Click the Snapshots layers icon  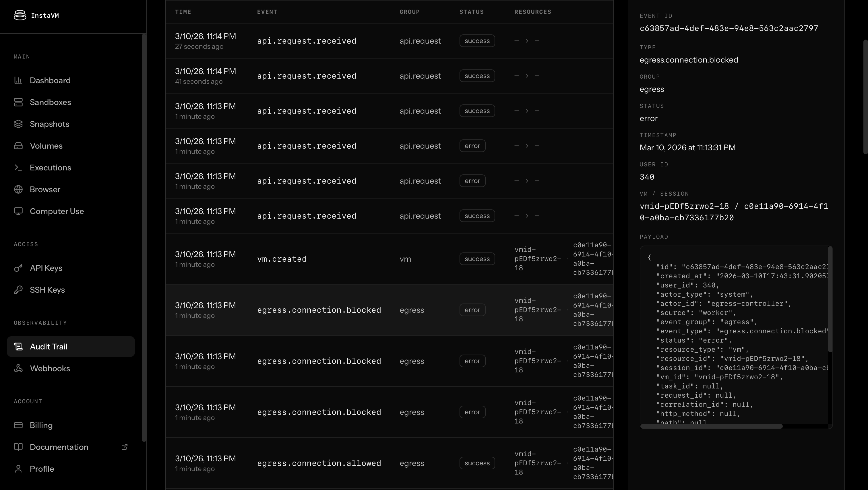18,124
